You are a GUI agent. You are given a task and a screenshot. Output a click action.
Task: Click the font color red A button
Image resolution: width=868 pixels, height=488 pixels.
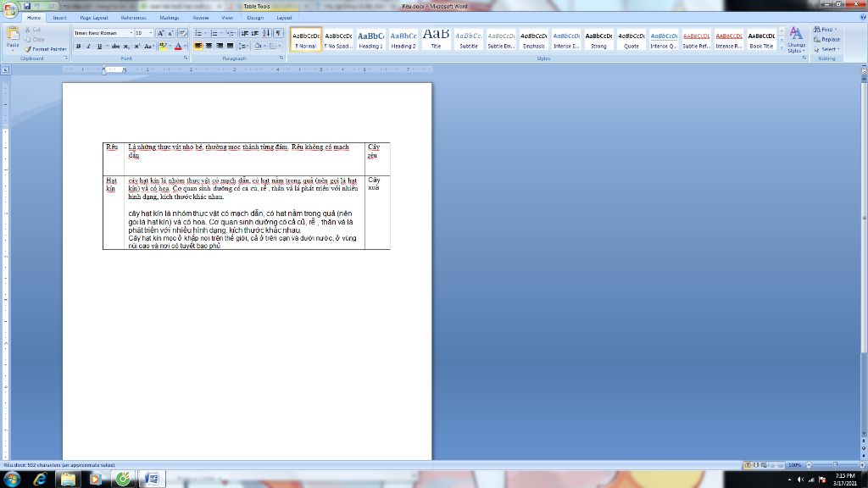tap(178, 47)
